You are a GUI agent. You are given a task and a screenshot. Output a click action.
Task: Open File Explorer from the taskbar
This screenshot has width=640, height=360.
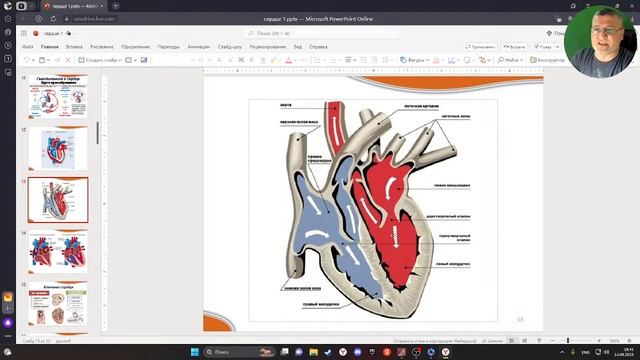coord(313,352)
